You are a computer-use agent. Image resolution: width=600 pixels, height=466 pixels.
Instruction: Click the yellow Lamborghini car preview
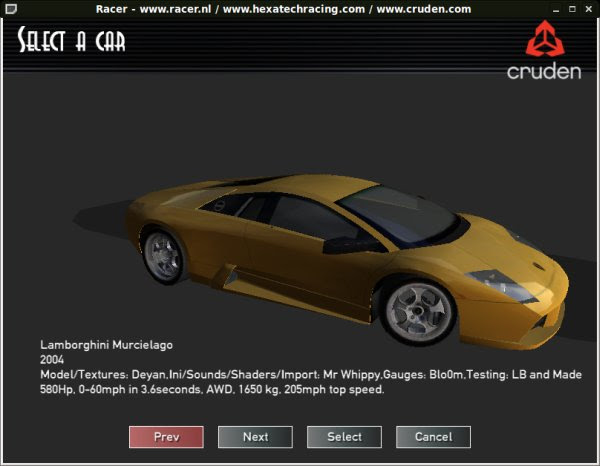(346, 260)
